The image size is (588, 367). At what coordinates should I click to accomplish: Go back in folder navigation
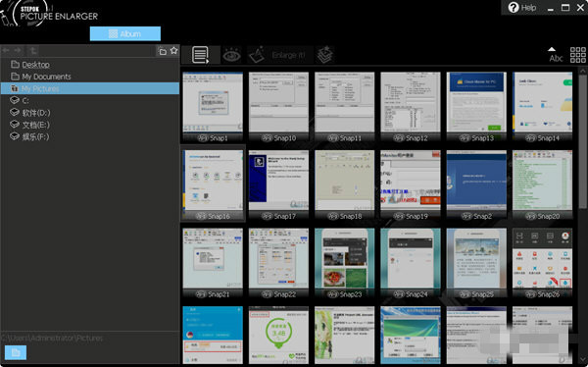(x=6, y=50)
